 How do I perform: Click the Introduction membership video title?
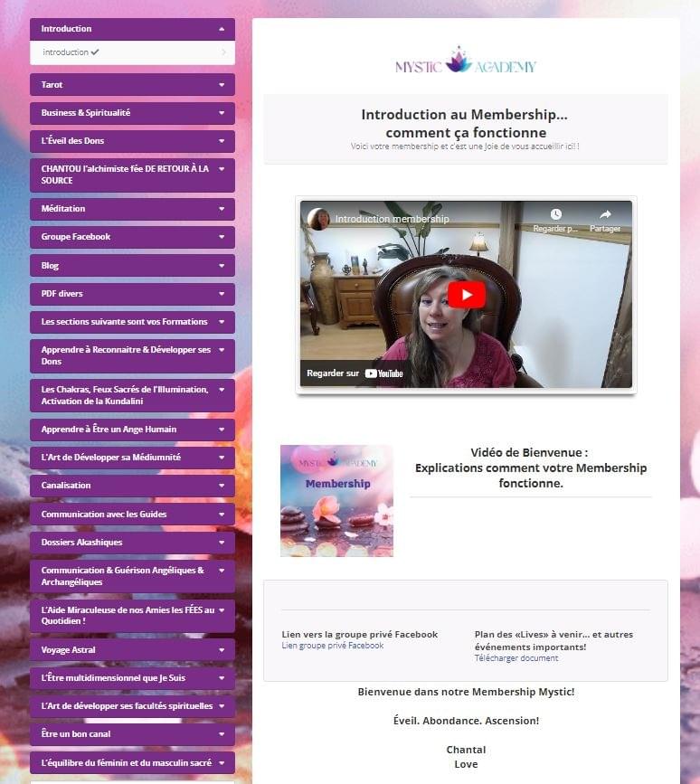pyautogui.click(x=392, y=219)
